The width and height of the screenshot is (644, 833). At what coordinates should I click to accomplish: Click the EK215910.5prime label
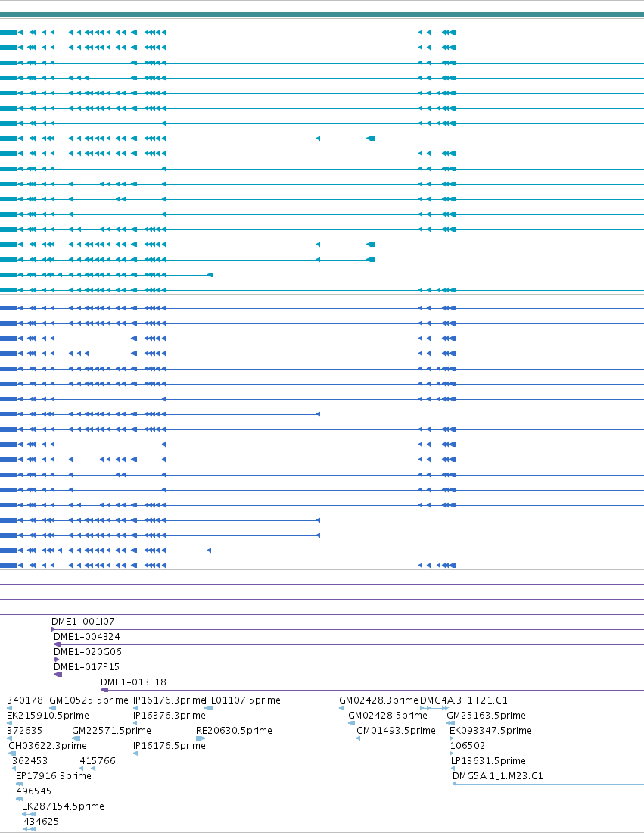[x=48, y=716]
